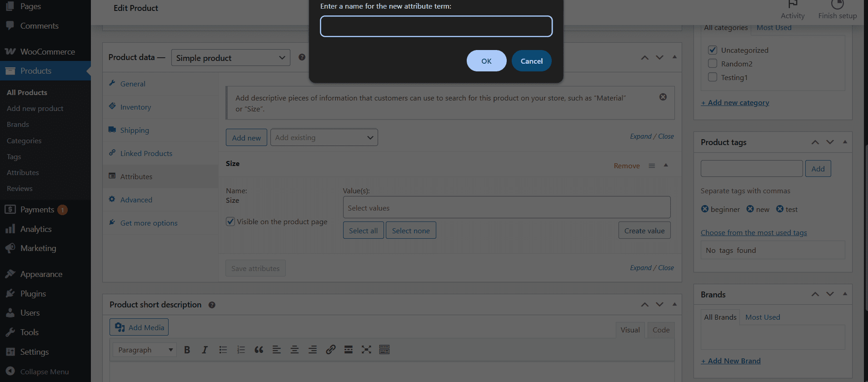Insert a blockquote in the editor
Image resolution: width=868 pixels, height=382 pixels.
tap(259, 350)
